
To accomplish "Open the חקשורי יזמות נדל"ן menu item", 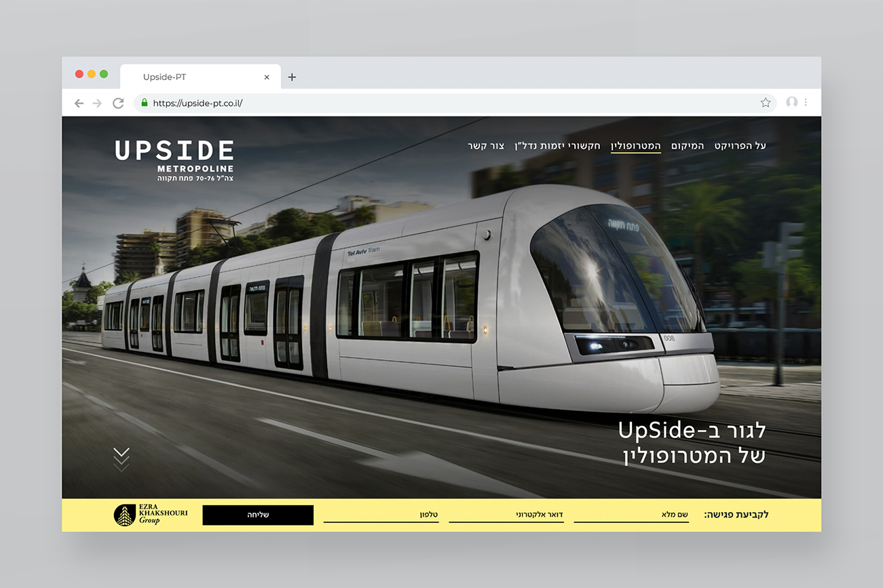I will pos(558,146).
